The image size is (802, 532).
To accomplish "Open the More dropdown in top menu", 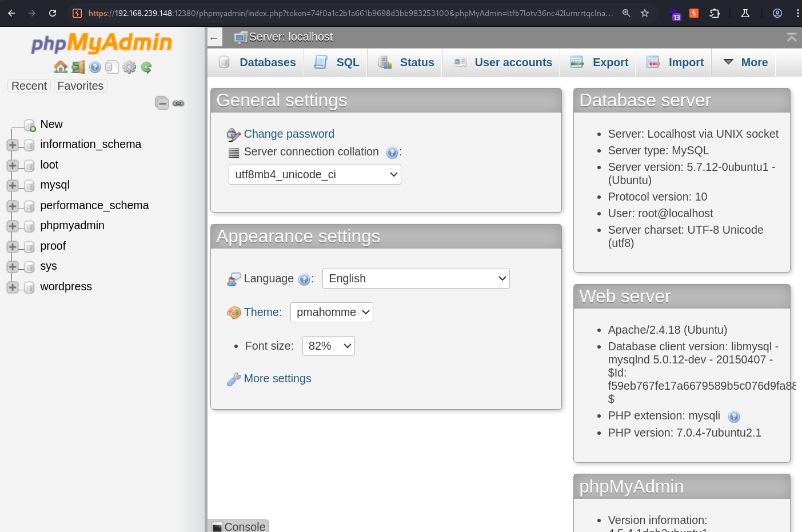I will tap(744, 62).
